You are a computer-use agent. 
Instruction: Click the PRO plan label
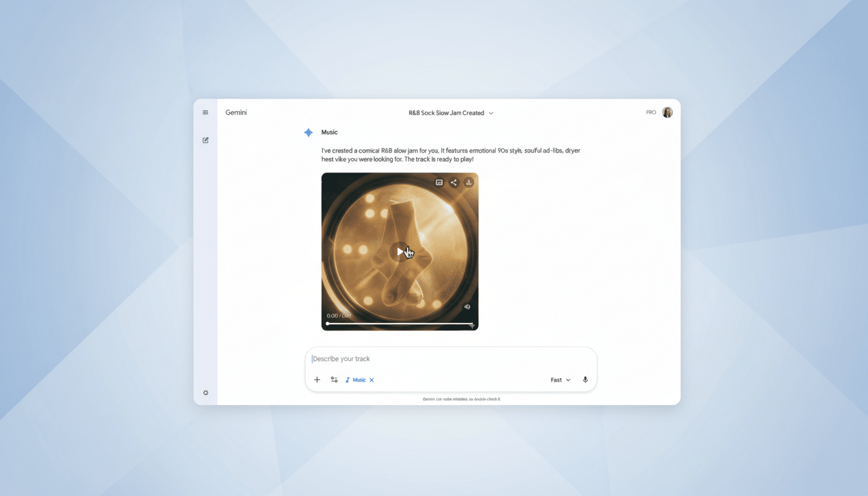pyautogui.click(x=651, y=112)
